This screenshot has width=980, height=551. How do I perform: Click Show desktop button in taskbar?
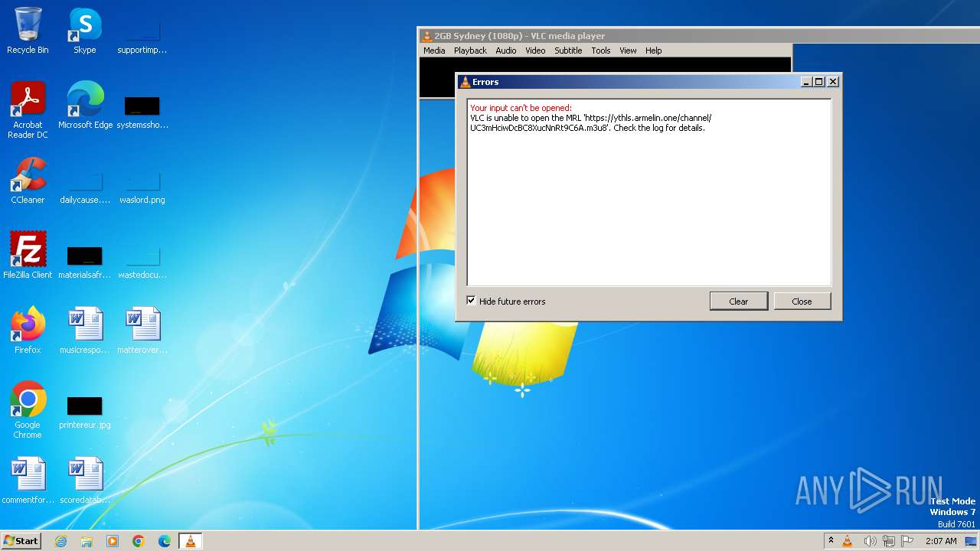pyautogui.click(x=971, y=541)
